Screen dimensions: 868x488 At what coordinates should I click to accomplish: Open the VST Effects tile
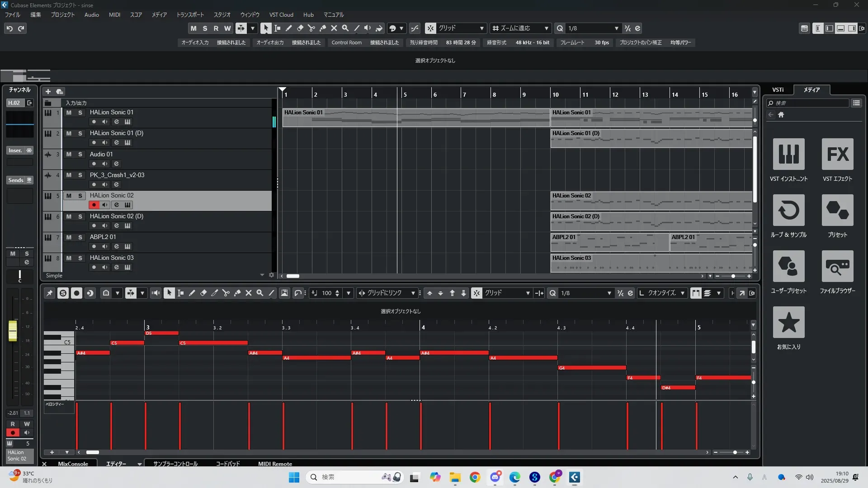tap(837, 155)
